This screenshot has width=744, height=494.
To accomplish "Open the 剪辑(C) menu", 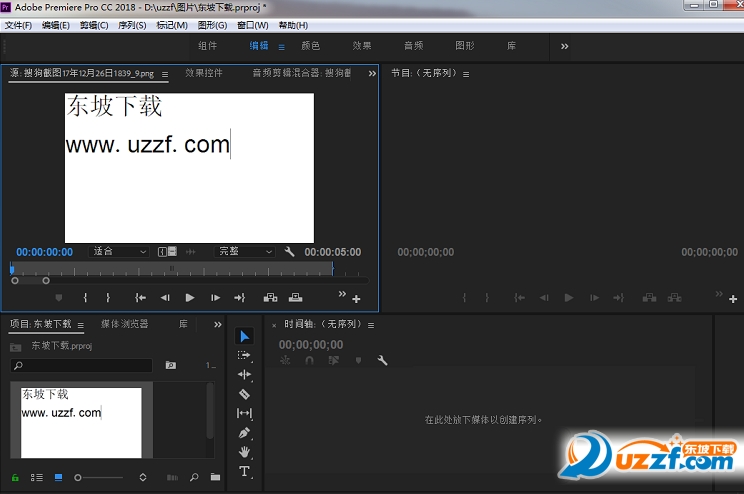I will point(94,25).
